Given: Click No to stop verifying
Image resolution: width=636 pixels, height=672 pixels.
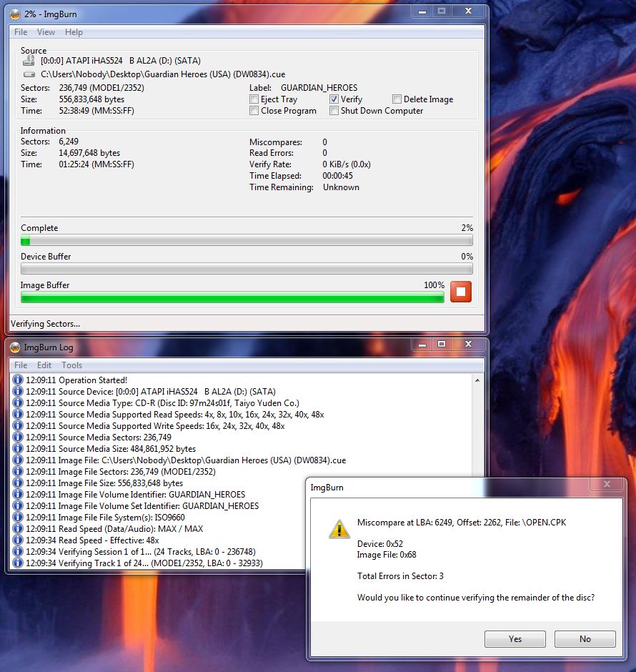Looking at the screenshot, I should click(x=585, y=639).
